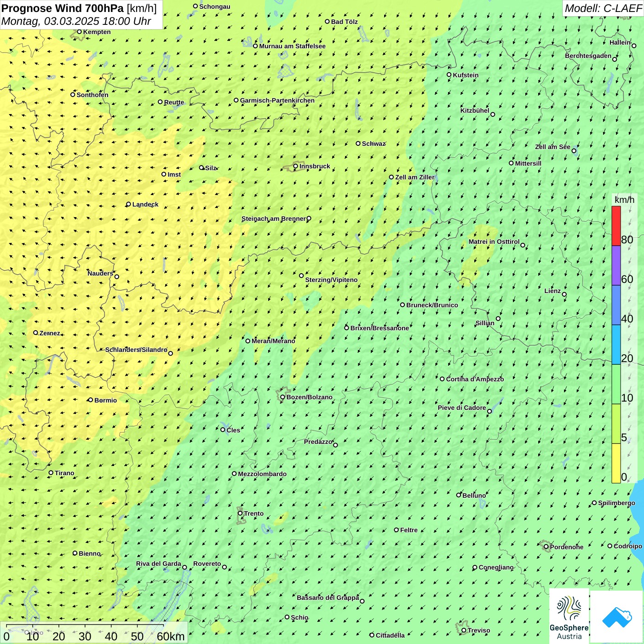Click the 'km/h' legend heading

624,200
